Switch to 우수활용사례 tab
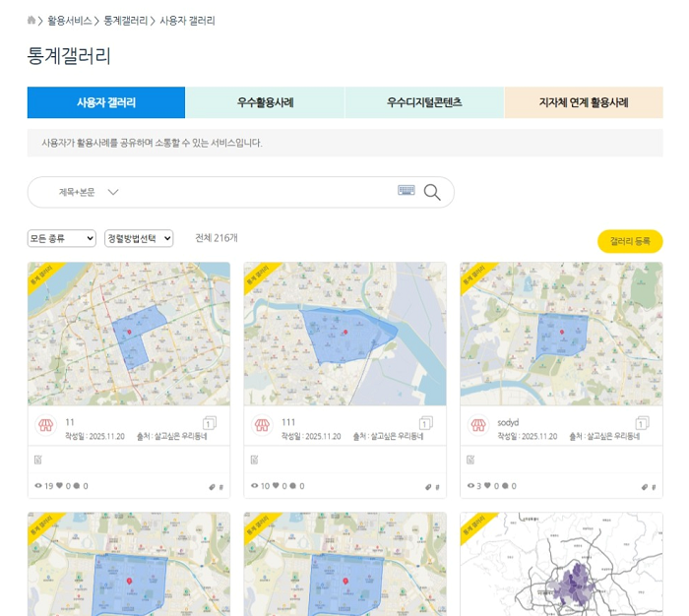Image resolution: width=689 pixels, height=616 pixels. click(265, 102)
